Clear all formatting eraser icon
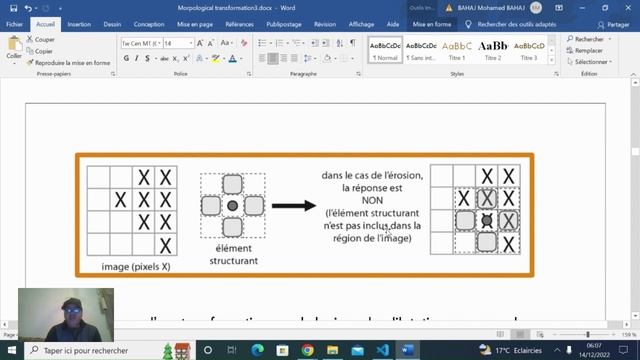 tap(244, 43)
